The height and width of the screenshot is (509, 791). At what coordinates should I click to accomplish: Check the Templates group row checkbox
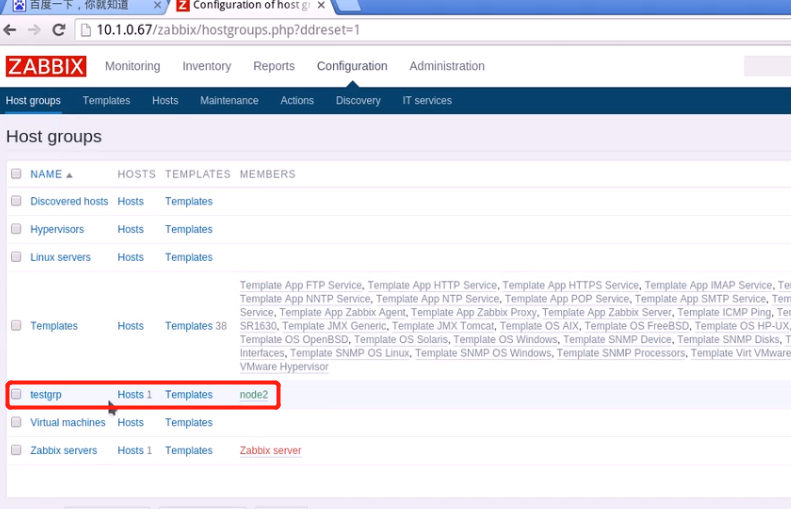point(16,325)
